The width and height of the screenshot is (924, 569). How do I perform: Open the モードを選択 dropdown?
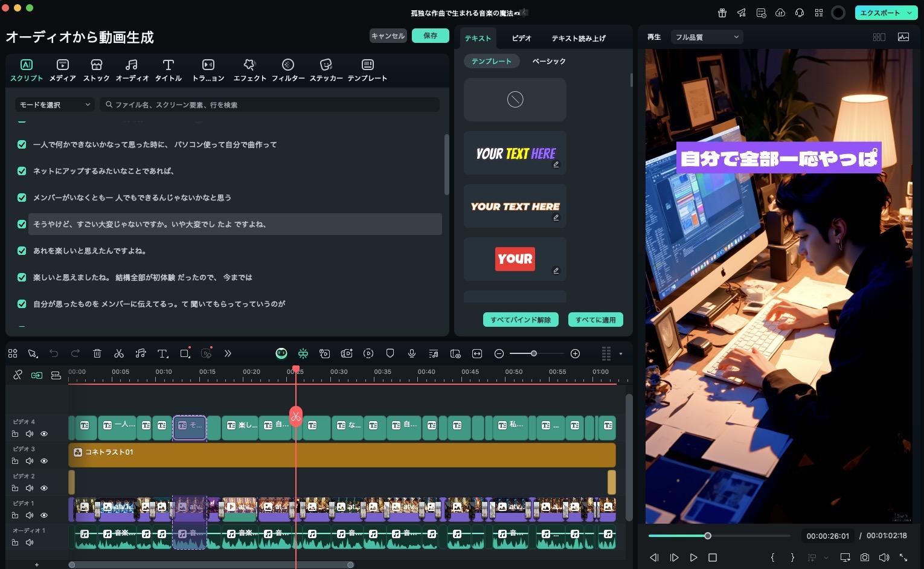click(54, 104)
